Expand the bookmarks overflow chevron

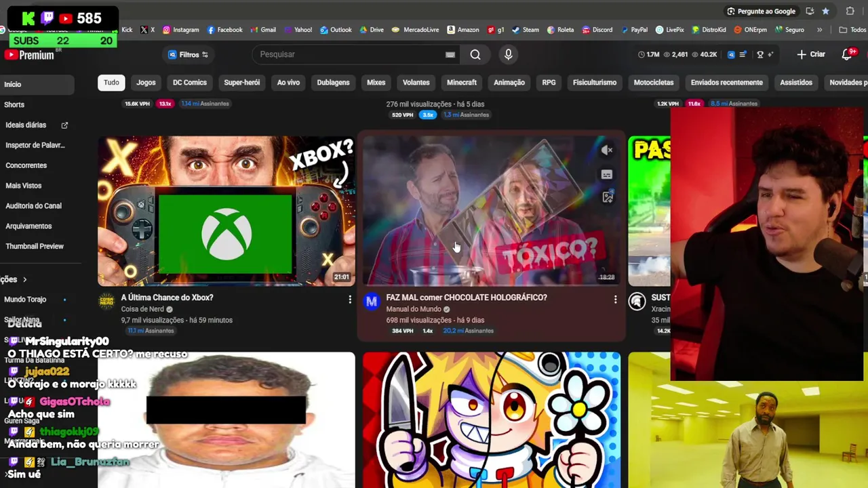819,30
